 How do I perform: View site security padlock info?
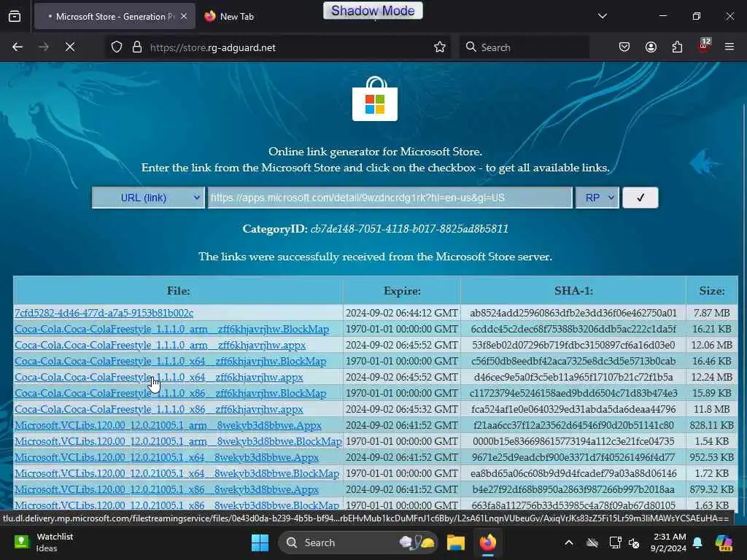137,47
